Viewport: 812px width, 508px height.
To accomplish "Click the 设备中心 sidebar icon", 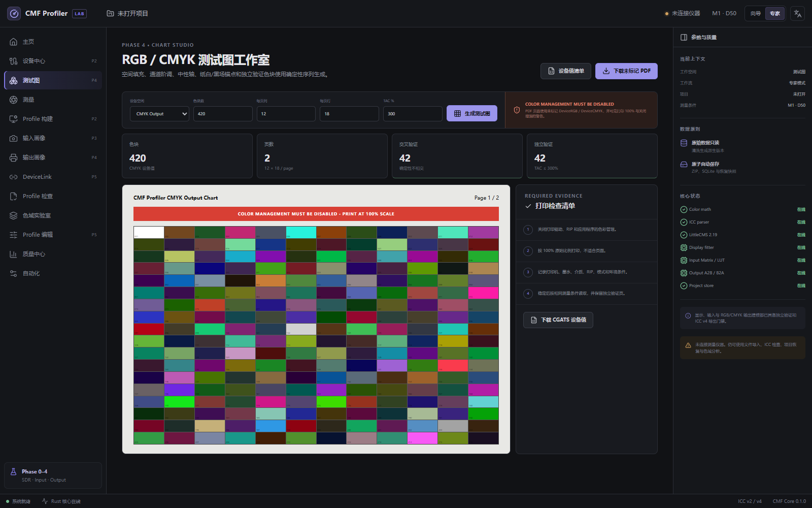I will pyautogui.click(x=14, y=61).
